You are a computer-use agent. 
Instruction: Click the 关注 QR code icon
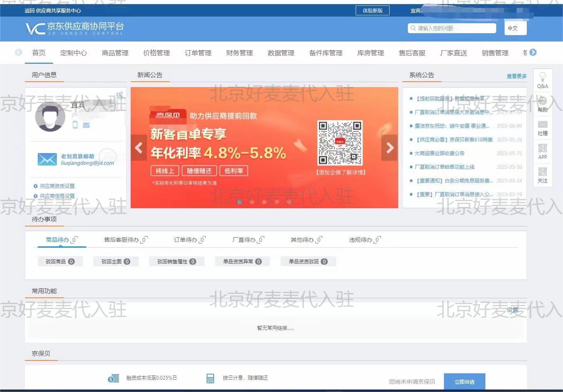[542, 172]
